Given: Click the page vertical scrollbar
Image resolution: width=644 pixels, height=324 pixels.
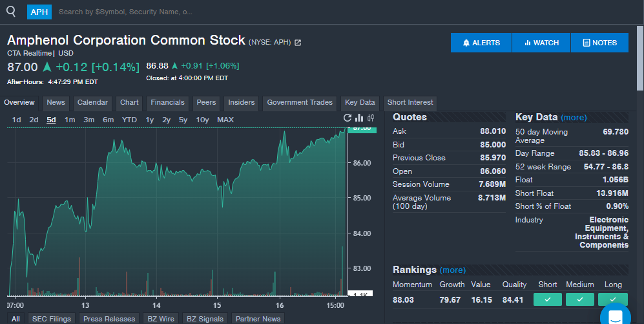Looking at the screenshot, I should (x=640, y=58).
